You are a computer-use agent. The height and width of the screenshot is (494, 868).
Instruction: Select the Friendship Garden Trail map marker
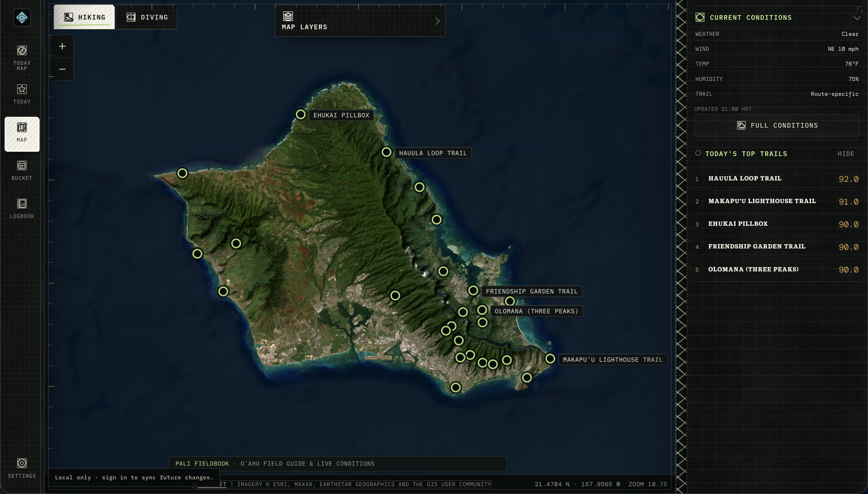(473, 290)
